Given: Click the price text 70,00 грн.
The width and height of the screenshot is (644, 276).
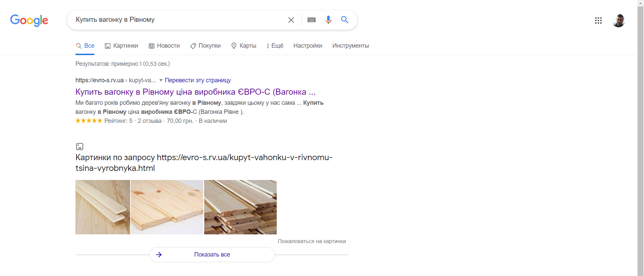Looking at the screenshot, I should [x=180, y=121].
